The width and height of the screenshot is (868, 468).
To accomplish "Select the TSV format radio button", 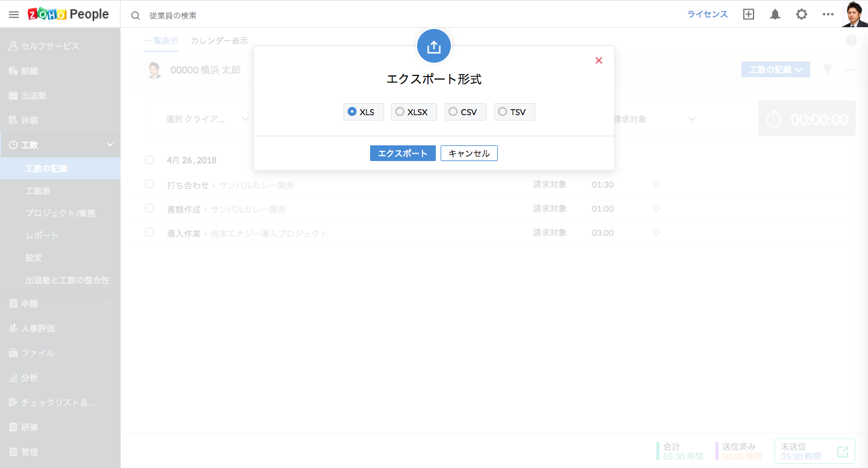I will 503,112.
